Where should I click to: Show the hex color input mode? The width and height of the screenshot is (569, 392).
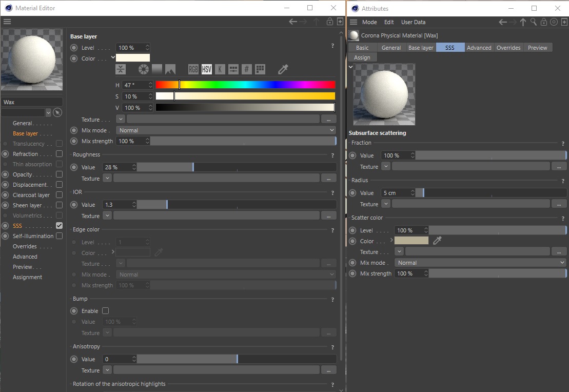(x=247, y=69)
